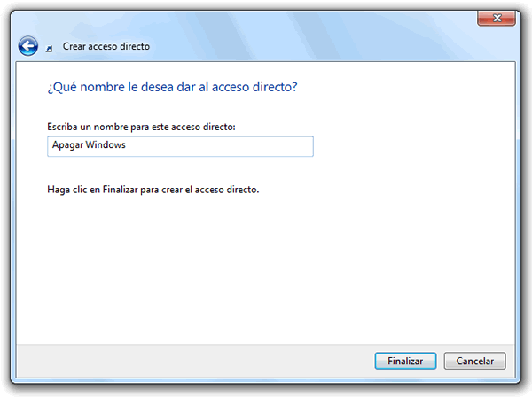Place the cursor on the word Windows
This screenshot has height=397, width=532.
(106, 144)
